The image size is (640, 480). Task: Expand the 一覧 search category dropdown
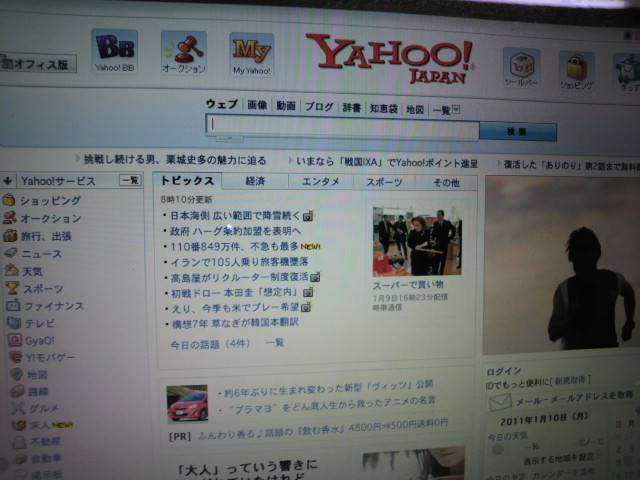(446, 110)
